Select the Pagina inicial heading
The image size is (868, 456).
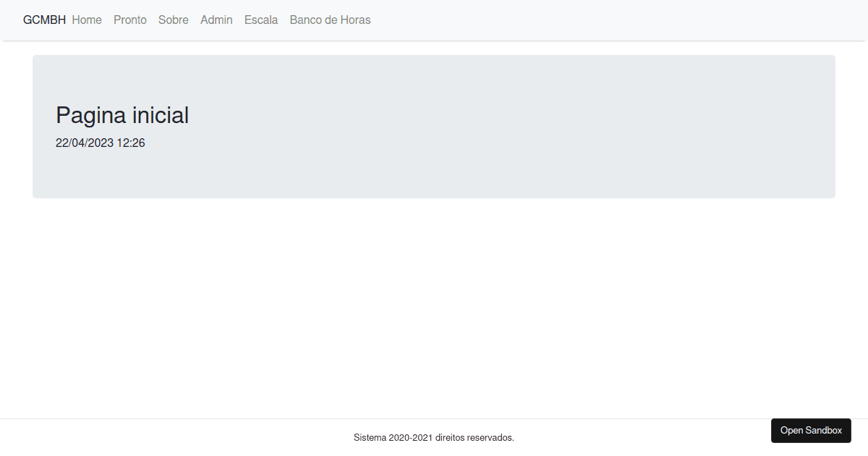pyautogui.click(x=122, y=114)
